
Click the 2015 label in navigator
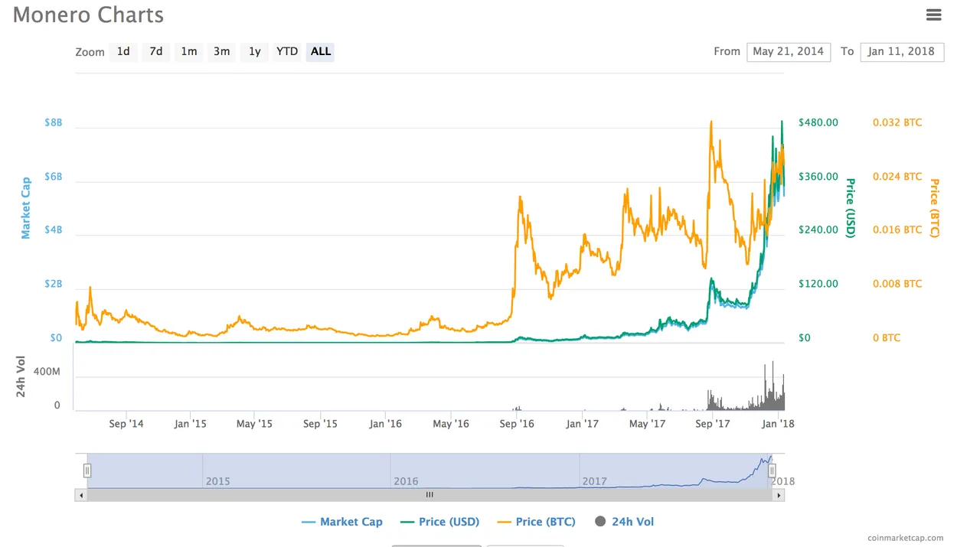pyautogui.click(x=217, y=481)
